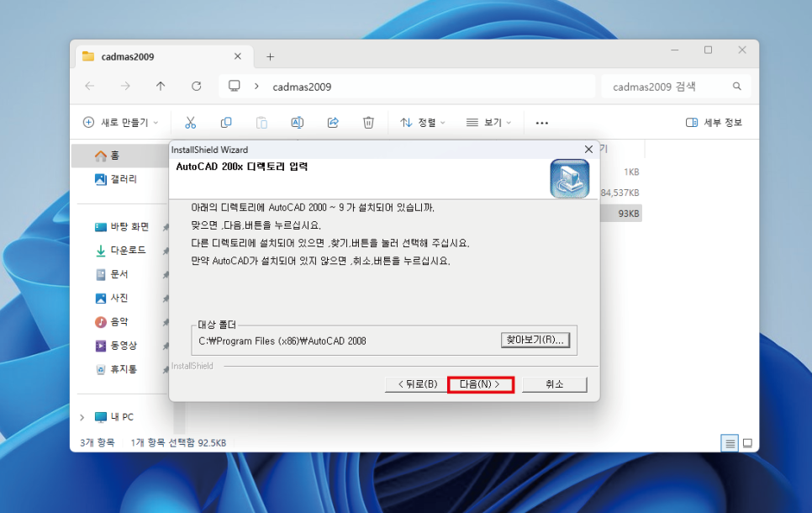Image resolution: width=812 pixels, height=513 pixels.
Task: Click the Copy icon in Explorer toolbar
Action: coord(226,123)
